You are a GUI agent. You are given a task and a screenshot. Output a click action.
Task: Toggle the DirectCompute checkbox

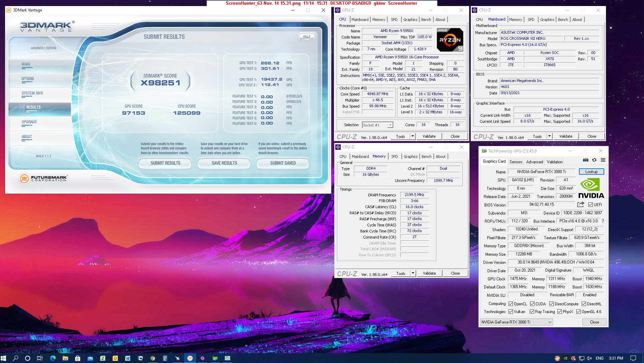(x=551, y=304)
